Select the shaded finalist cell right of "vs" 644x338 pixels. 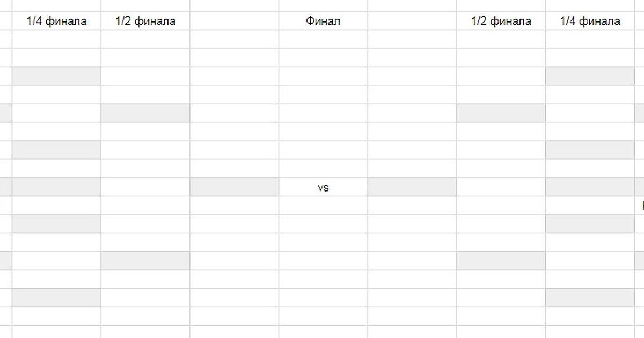412,187
